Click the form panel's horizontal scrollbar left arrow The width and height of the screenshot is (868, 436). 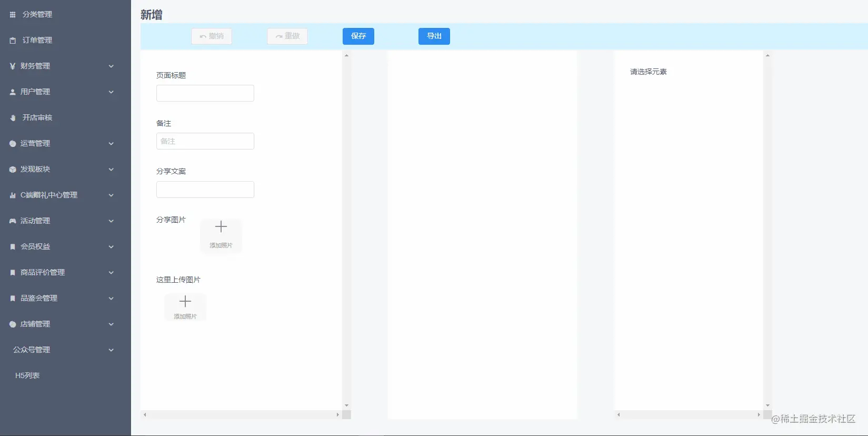point(145,415)
